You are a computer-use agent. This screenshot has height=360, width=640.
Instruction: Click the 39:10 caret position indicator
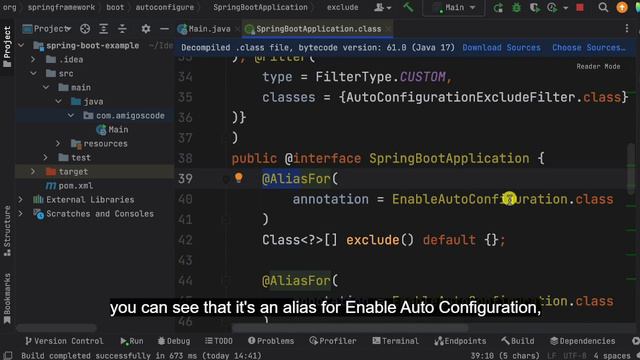(505, 356)
